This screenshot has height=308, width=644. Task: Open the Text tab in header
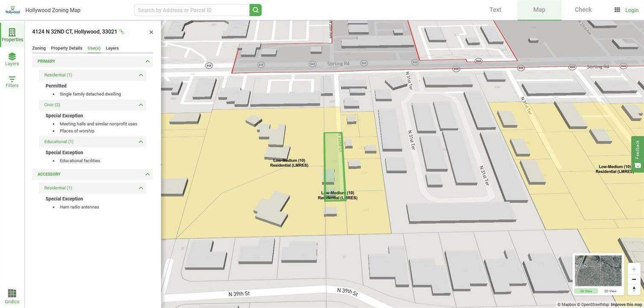pos(495,10)
